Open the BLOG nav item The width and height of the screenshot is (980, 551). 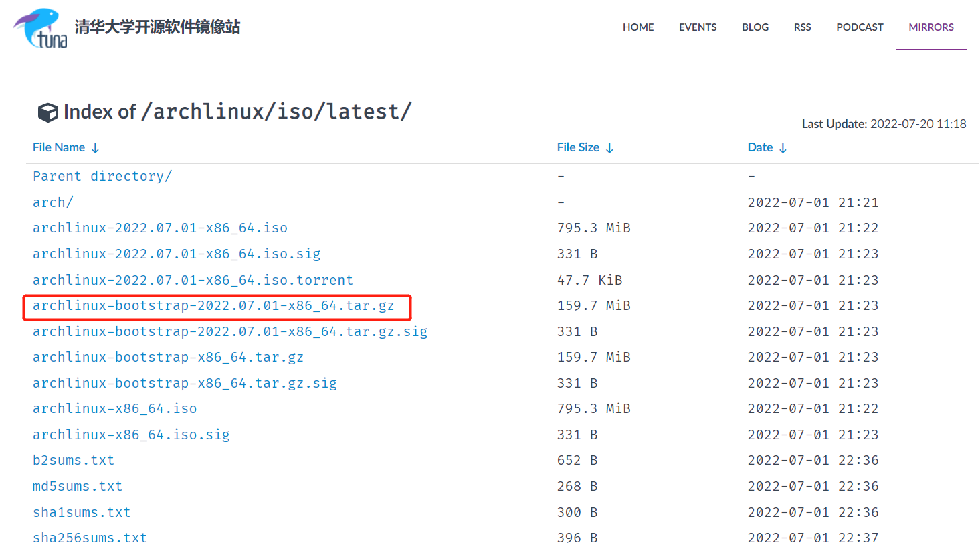click(755, 27)
